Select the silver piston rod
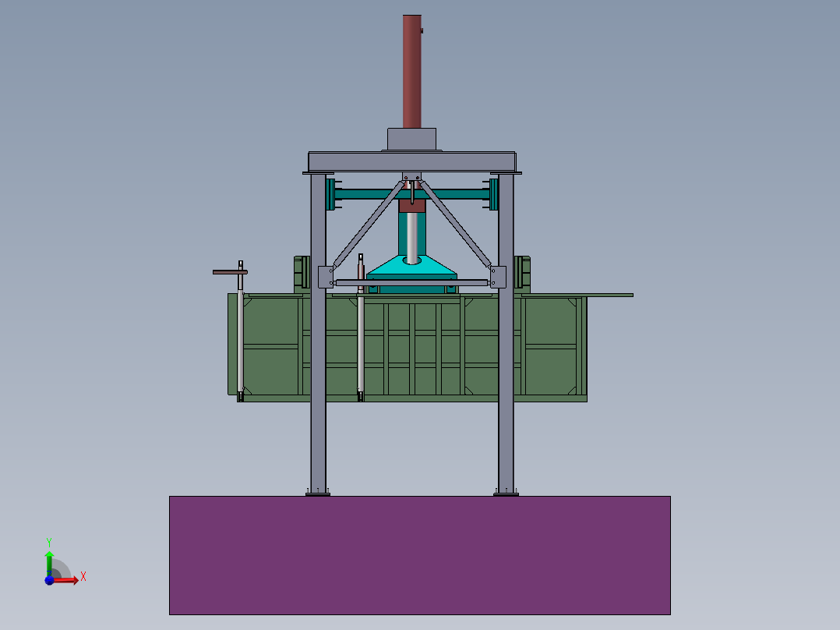 coord(411,236)
